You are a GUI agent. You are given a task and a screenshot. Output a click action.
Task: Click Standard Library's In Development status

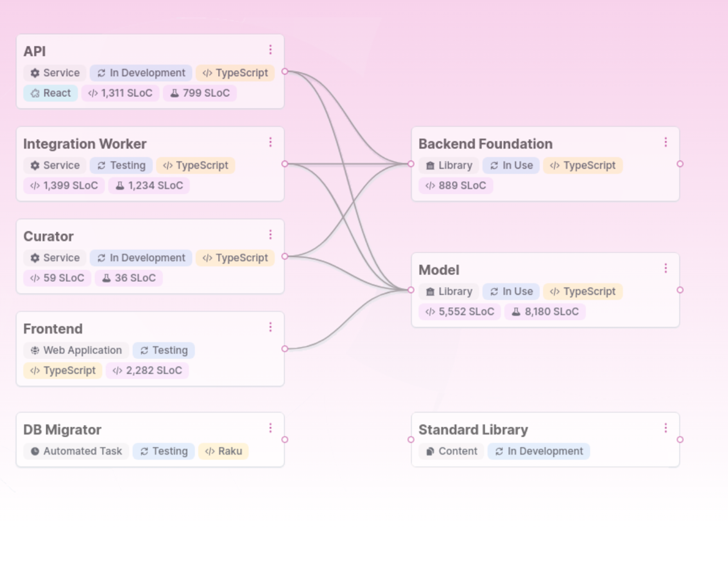538,451
